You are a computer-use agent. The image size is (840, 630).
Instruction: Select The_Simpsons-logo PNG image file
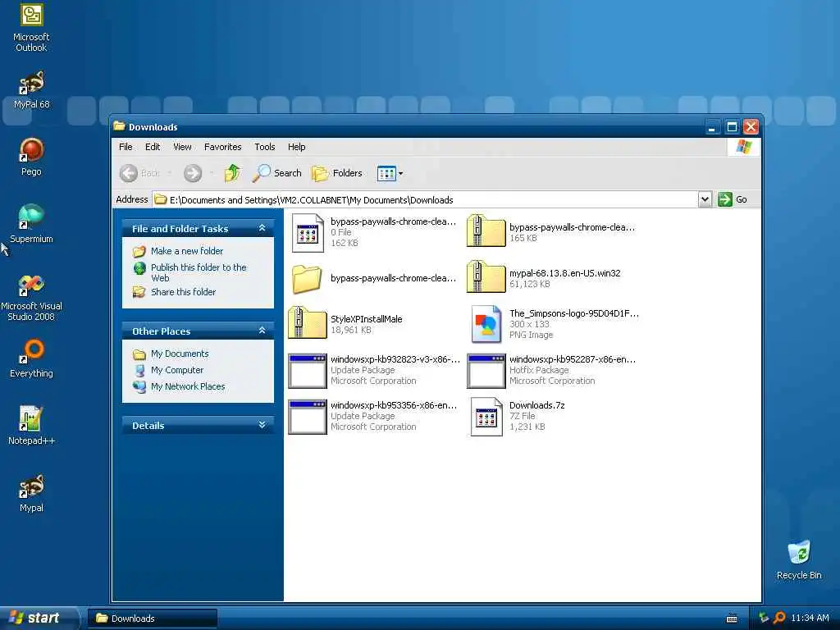[486, 324]
